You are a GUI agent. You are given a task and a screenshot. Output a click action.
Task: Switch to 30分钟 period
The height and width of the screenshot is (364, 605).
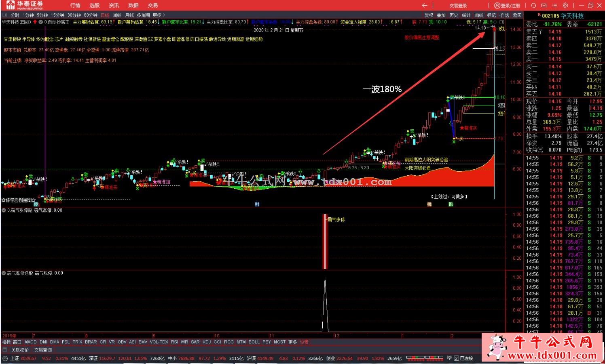point(74,15)
